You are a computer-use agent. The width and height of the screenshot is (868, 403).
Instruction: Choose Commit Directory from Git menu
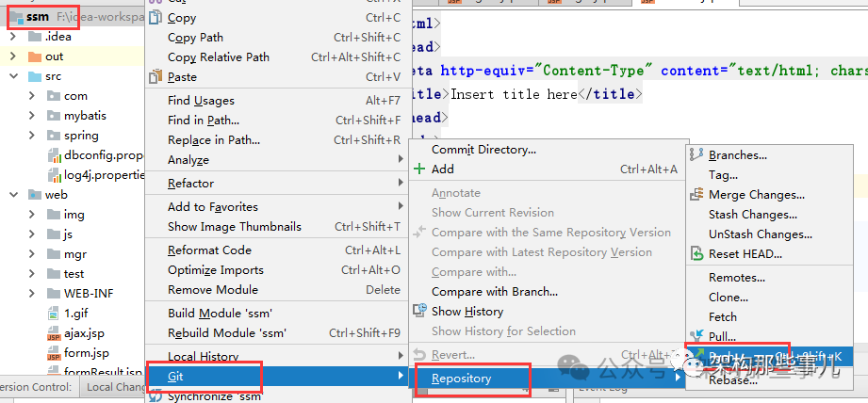483,150
